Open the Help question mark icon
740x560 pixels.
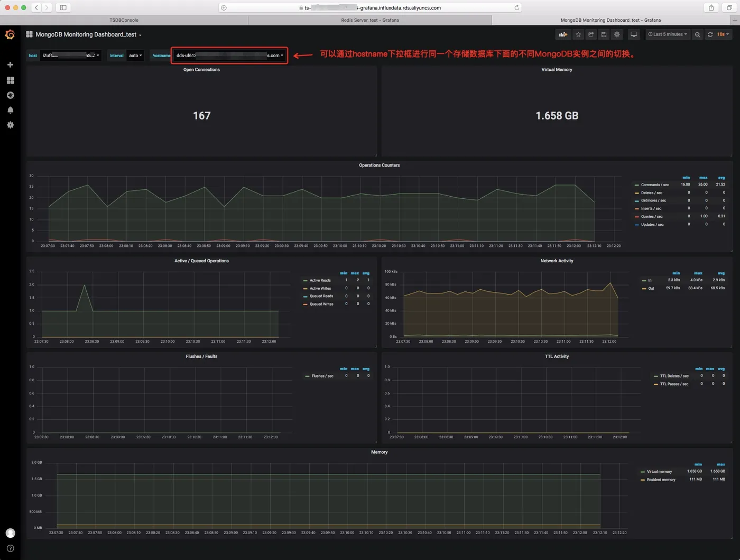(x=10, y=548)
